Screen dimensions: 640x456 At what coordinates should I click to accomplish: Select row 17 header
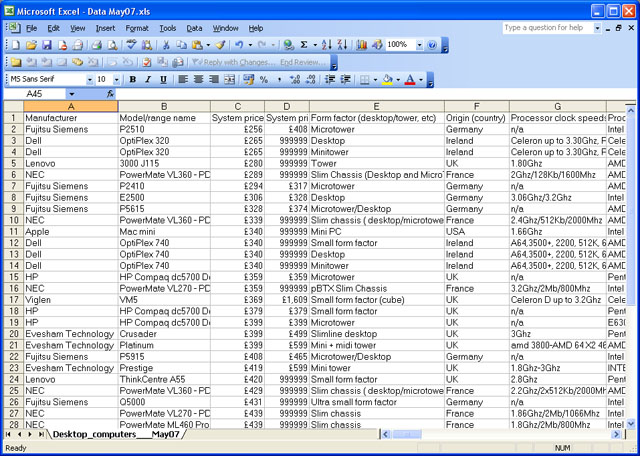13,300
